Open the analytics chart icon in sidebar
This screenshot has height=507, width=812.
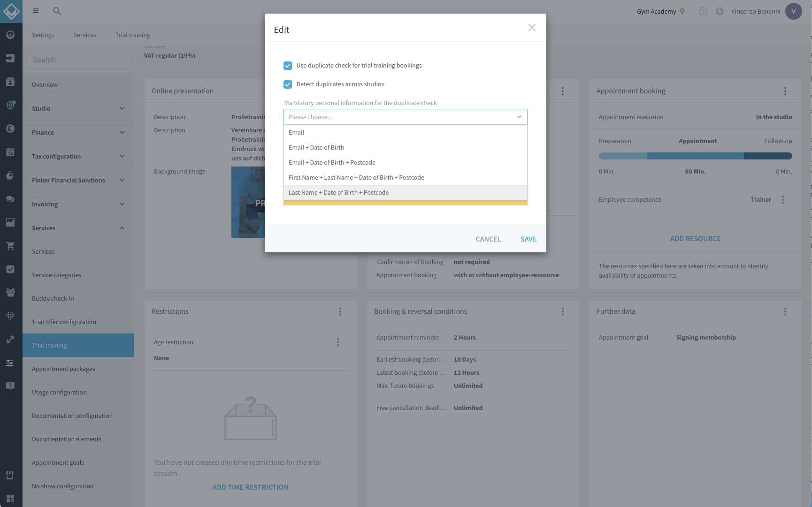click(x=10, y=222)
